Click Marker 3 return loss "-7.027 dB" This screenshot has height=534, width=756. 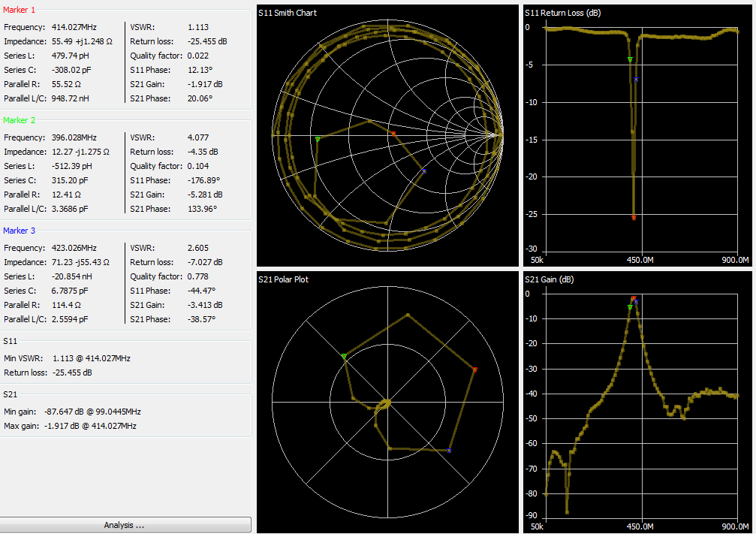(206, 262)
